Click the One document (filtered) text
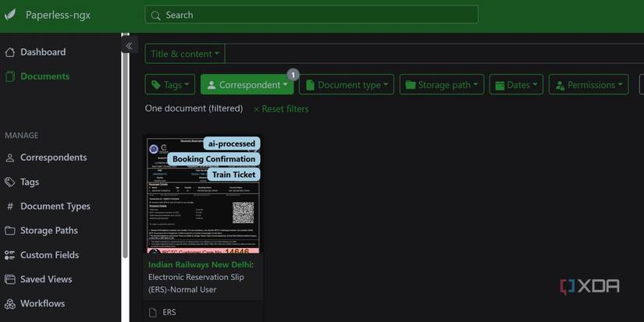644x322 pixels. [x=194, y=108]
